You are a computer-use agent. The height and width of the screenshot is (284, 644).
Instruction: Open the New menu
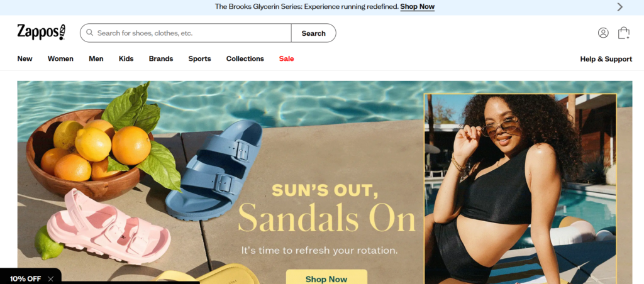25,58
